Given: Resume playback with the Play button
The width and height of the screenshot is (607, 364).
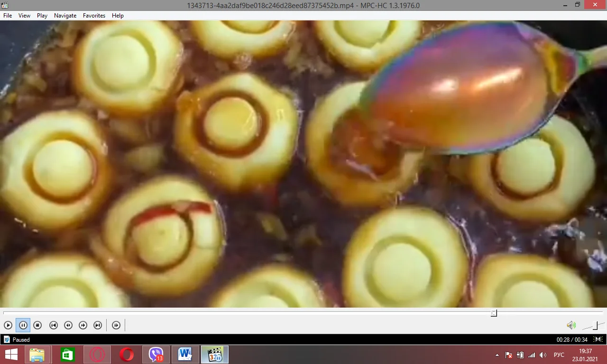Looking at the screenshot, I should pos(8,325).
